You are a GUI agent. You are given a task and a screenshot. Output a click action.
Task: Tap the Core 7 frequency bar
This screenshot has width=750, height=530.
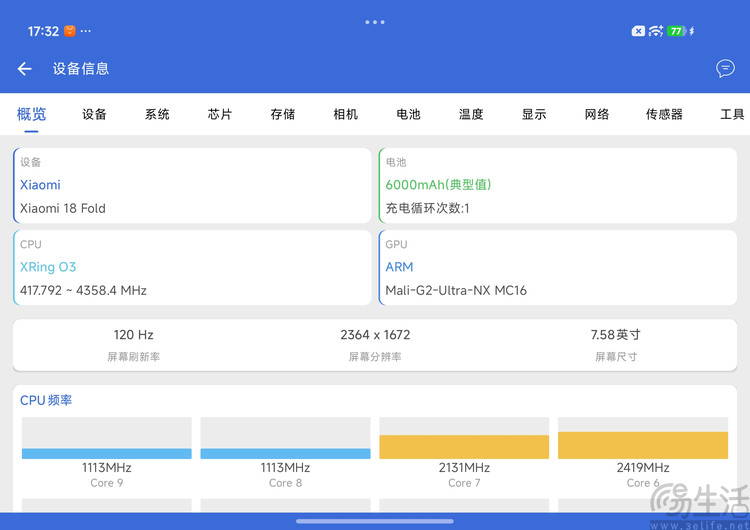pos(464,438)
